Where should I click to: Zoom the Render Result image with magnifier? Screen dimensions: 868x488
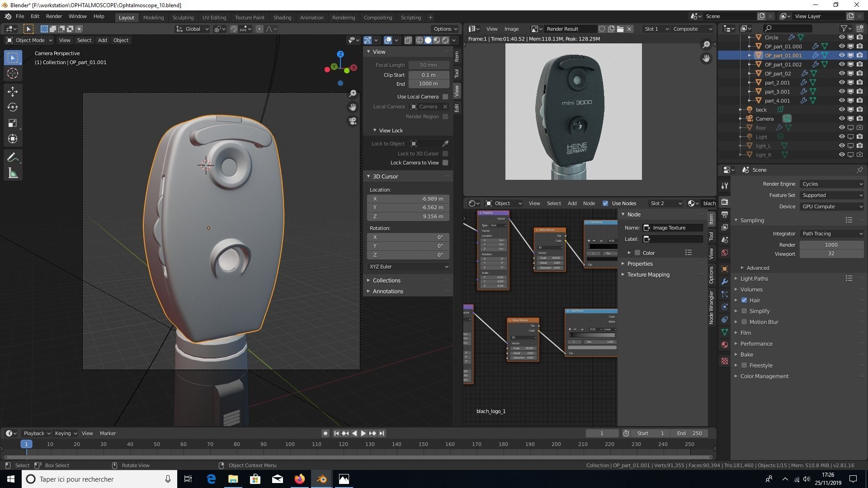[706, 44]
